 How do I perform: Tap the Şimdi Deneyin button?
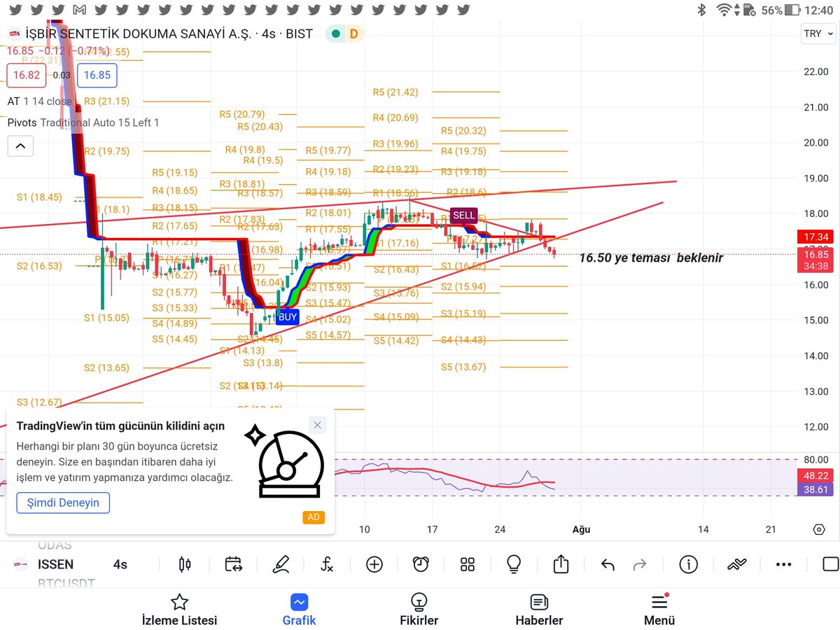click(x=63, y=503)
